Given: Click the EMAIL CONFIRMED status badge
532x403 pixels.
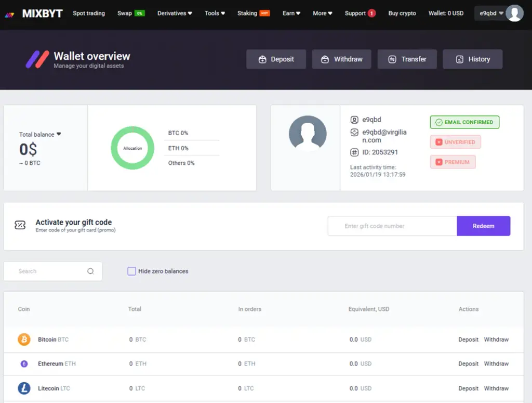Looking at the screenshot, I should tap(464, 122).
